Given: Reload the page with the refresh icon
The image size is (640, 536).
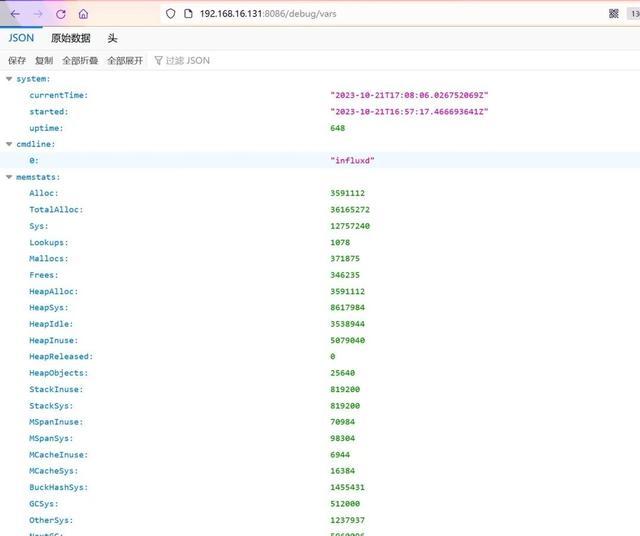Looking at the screenshot, I should [61, 14].
